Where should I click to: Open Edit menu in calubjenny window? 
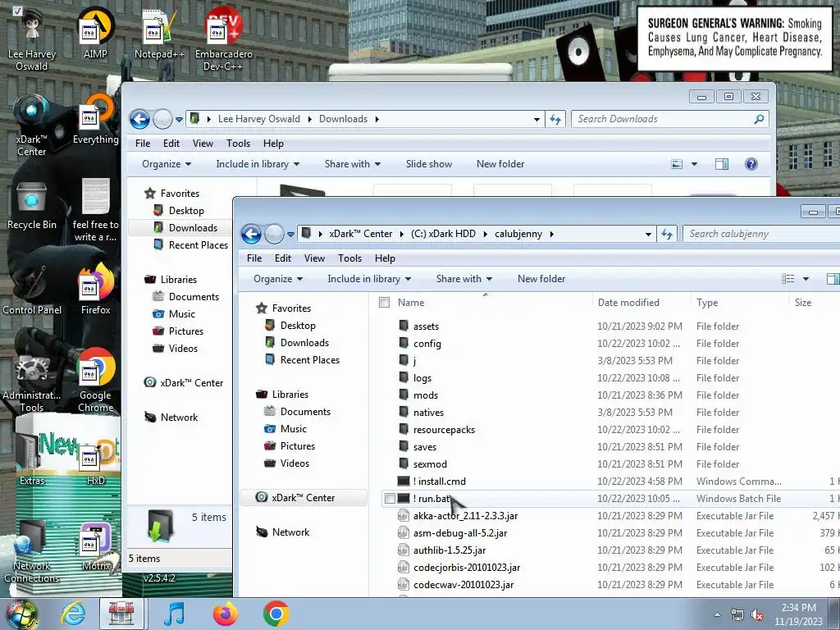(x=283, y=258)
